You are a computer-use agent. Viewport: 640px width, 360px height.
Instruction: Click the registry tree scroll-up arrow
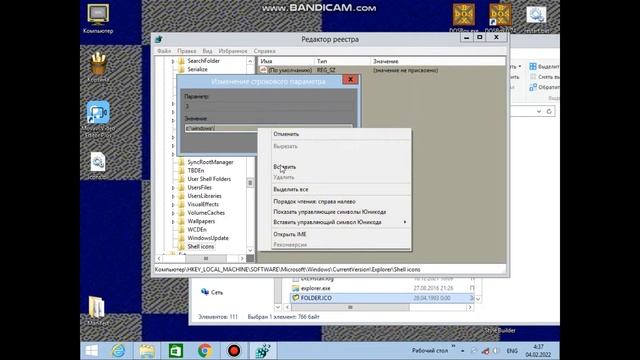click(250, 61)
